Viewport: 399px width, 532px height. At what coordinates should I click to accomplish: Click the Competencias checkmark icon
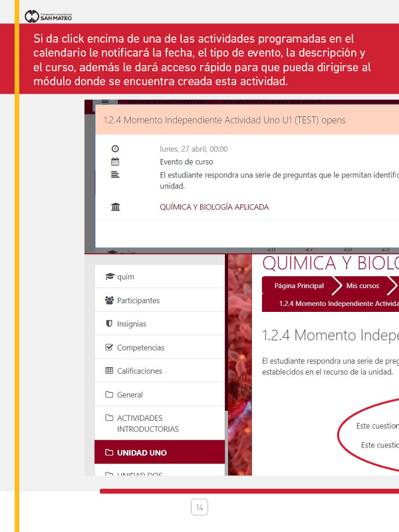109,348
